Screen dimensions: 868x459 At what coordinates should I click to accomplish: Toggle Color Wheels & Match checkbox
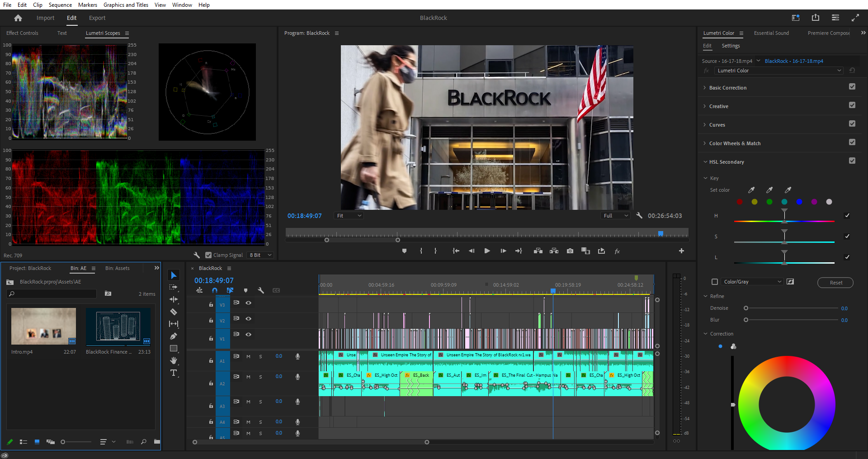click(852, 142)
